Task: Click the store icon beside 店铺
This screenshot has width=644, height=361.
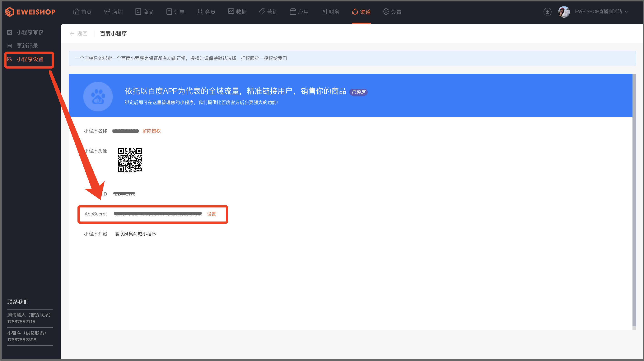Action: [x=107, y=12]
